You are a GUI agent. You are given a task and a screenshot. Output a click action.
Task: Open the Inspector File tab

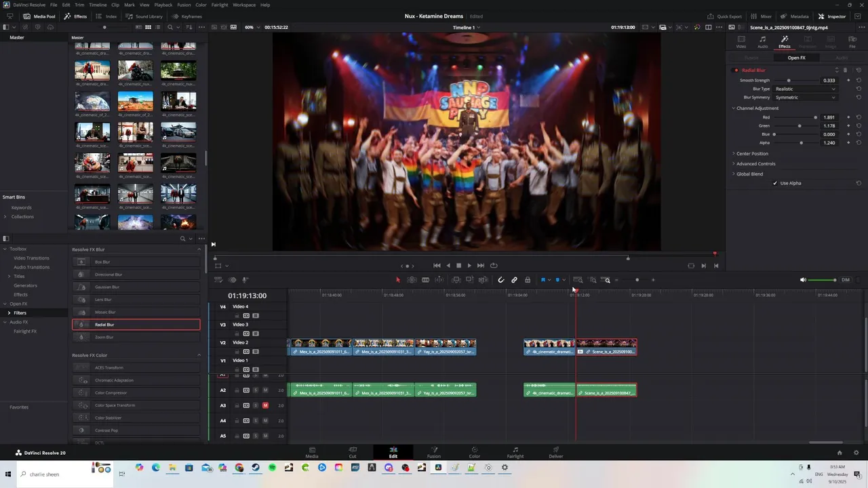click(x=852, y=42)
